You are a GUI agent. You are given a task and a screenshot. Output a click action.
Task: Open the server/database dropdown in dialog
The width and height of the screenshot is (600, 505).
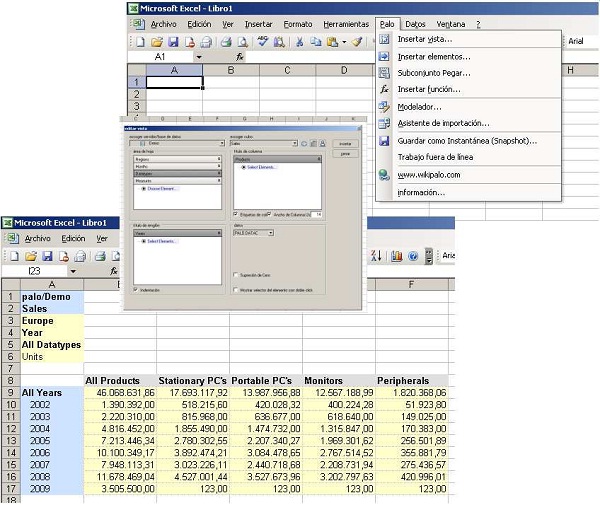(222, 143)
